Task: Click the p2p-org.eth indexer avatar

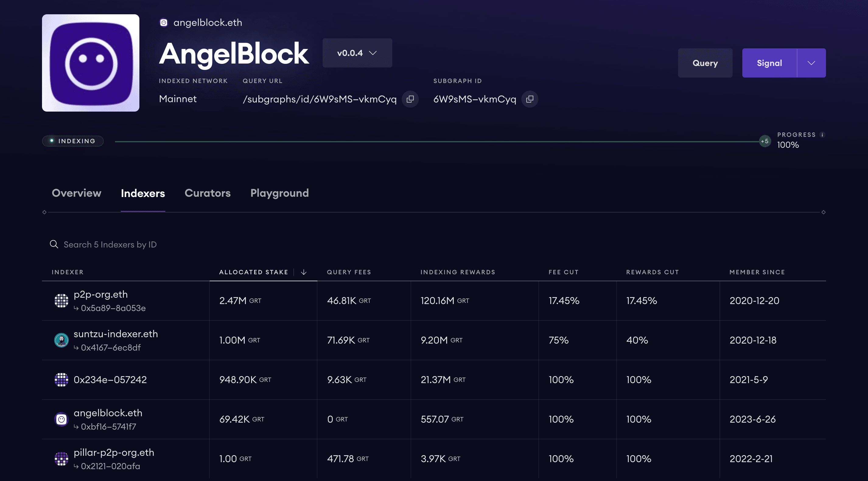Action: tap(61, 301)
